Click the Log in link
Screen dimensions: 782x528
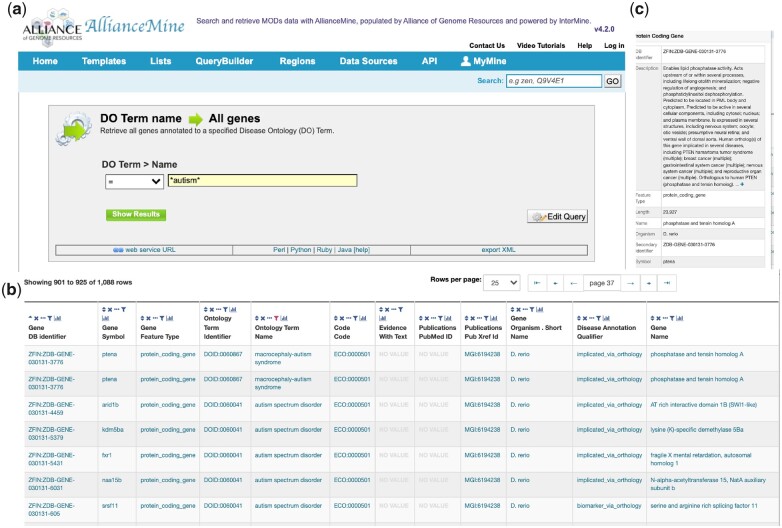[x=614, y=45]
